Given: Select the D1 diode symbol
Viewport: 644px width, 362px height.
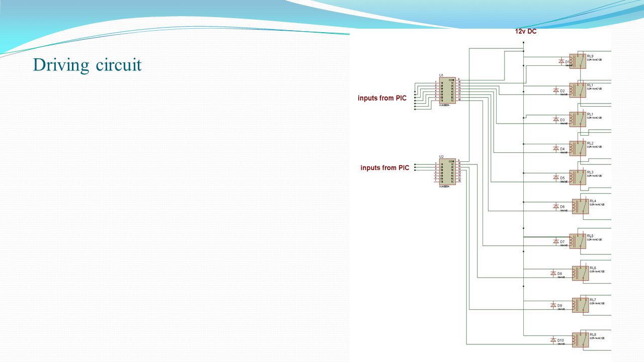Looking at the screenshot, I should click(561, 61).
